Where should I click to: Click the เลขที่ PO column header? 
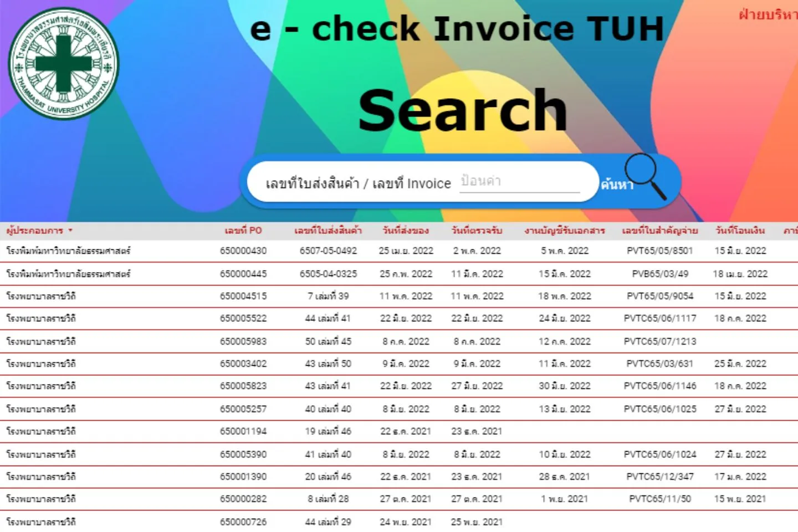(x=243, y=231)
